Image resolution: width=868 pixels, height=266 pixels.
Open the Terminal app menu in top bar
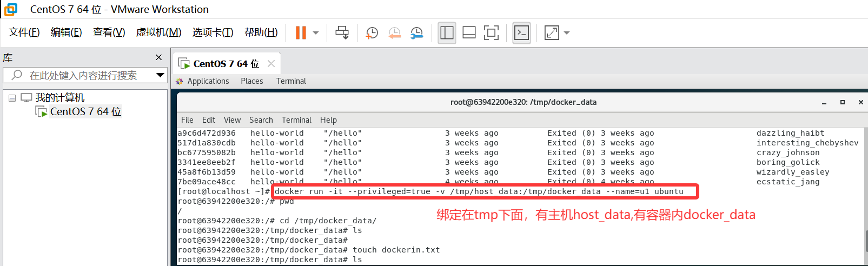click(291, 81)
